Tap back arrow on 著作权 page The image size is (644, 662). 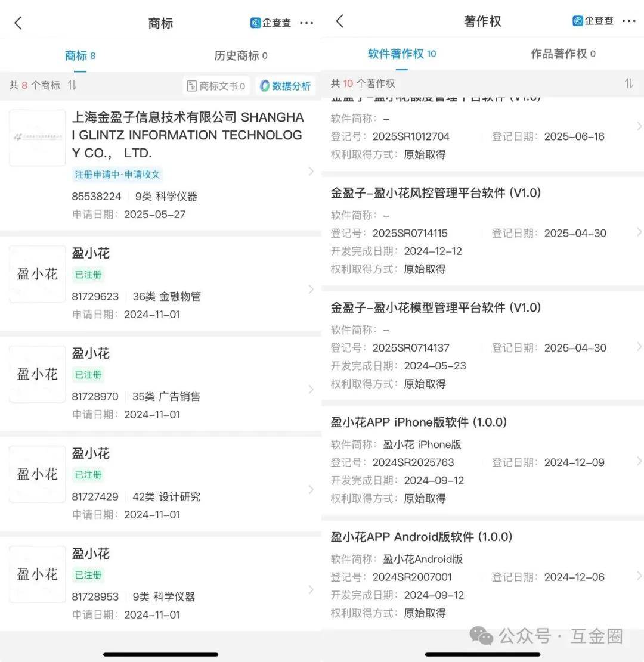339,21
